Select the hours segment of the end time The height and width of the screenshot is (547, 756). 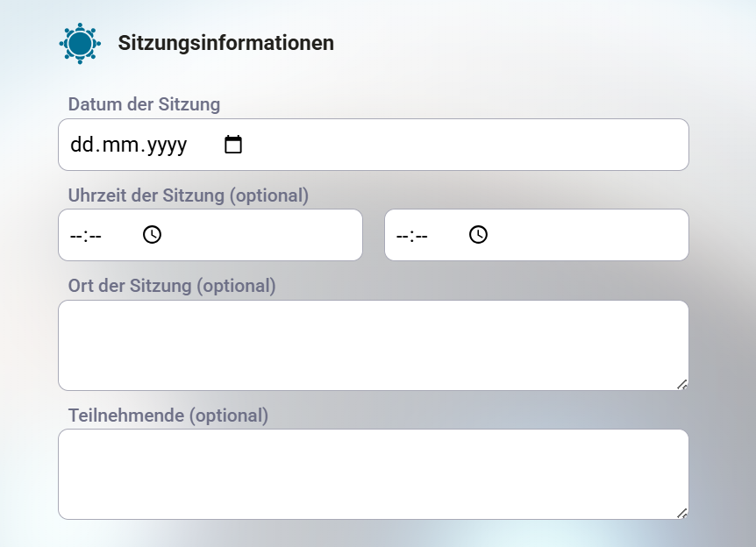[x=402, y=236]
